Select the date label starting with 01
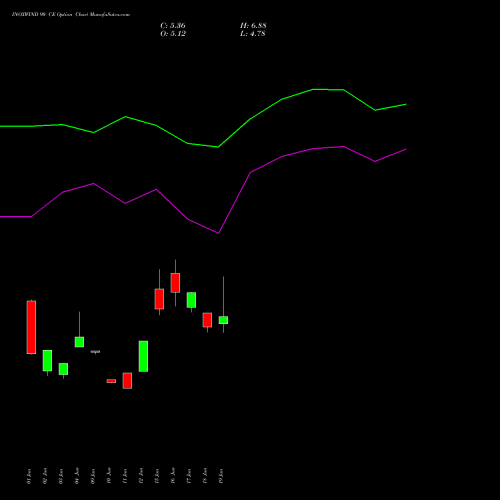This screenshot has height=500, width=500. pyautogui.click(x=29, y=476)
